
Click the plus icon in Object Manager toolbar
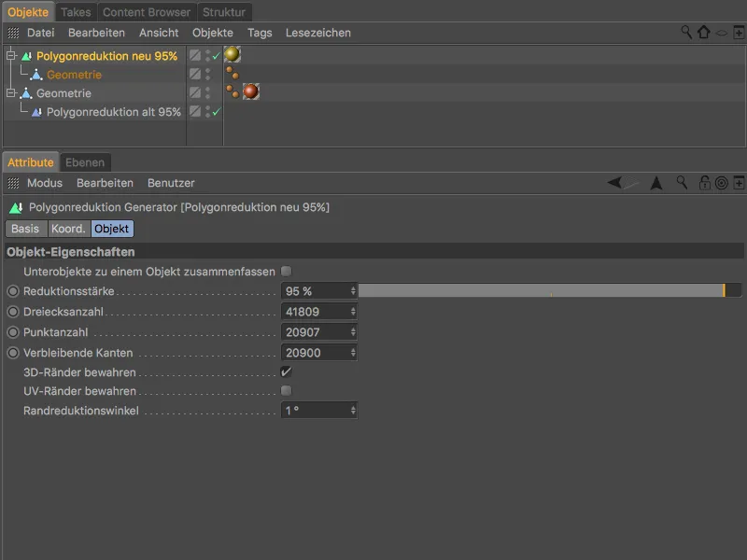[x=739, y=33]
